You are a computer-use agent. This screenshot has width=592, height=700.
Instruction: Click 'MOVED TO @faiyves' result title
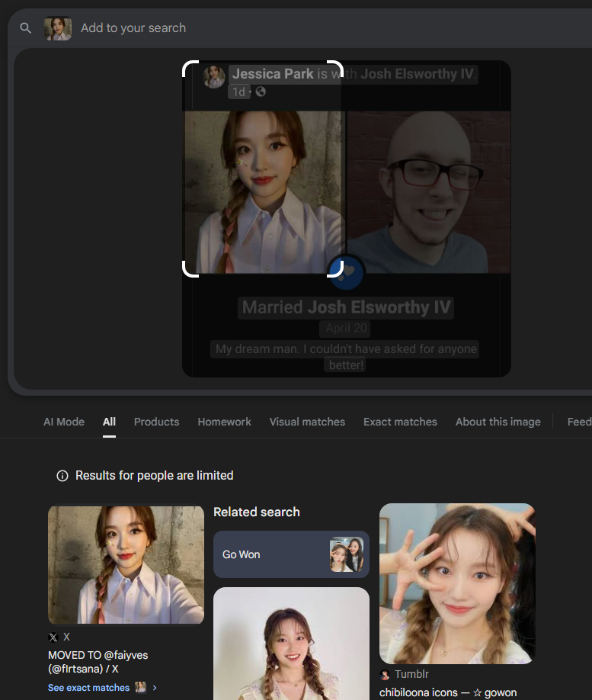pos(98,662)
